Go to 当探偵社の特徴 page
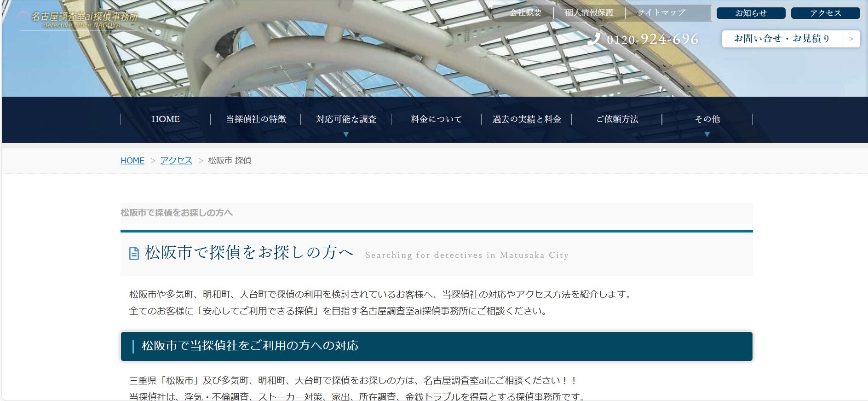 click(256, 119)
